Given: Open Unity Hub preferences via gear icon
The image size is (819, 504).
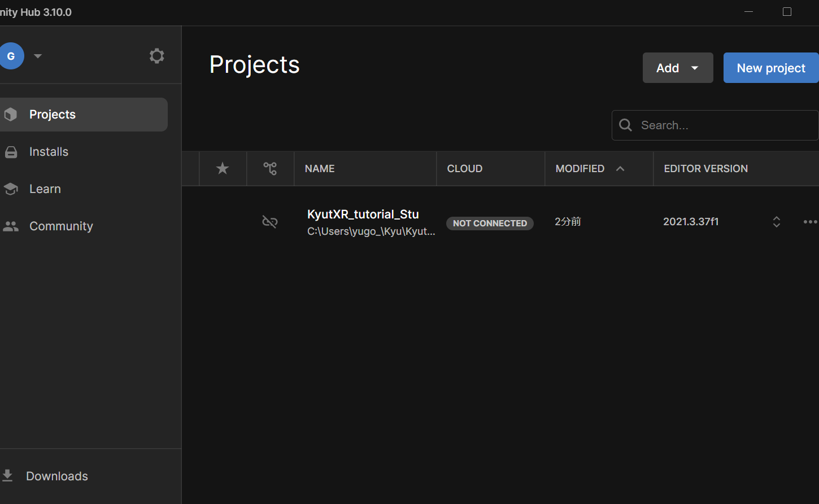Looking at the screenshot, I should (x=156, y=55).
